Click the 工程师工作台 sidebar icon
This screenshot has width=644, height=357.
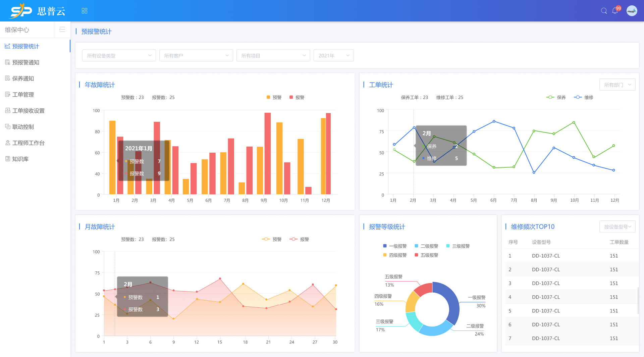[8, 143]
